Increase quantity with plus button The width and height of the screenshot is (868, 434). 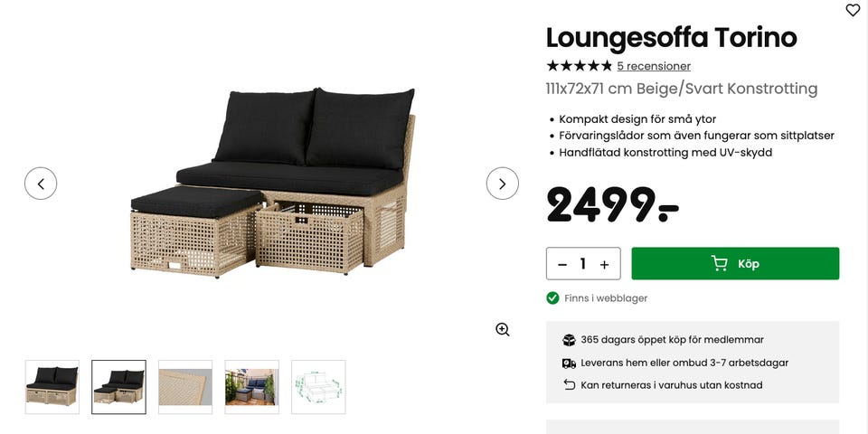pyautogui.click(x=604, y=264)
